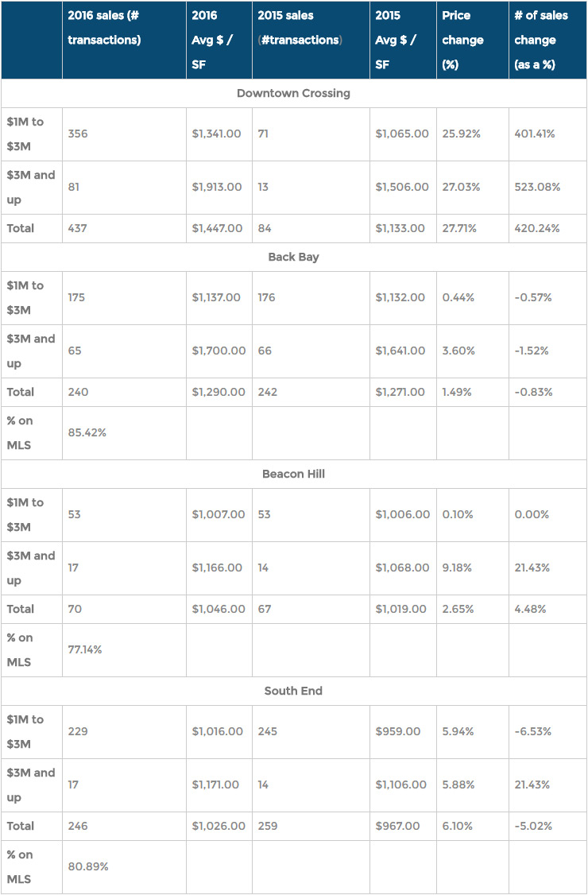Click the -6.53% sales change cell
This screenshot has height=895, width=588.
532,731
